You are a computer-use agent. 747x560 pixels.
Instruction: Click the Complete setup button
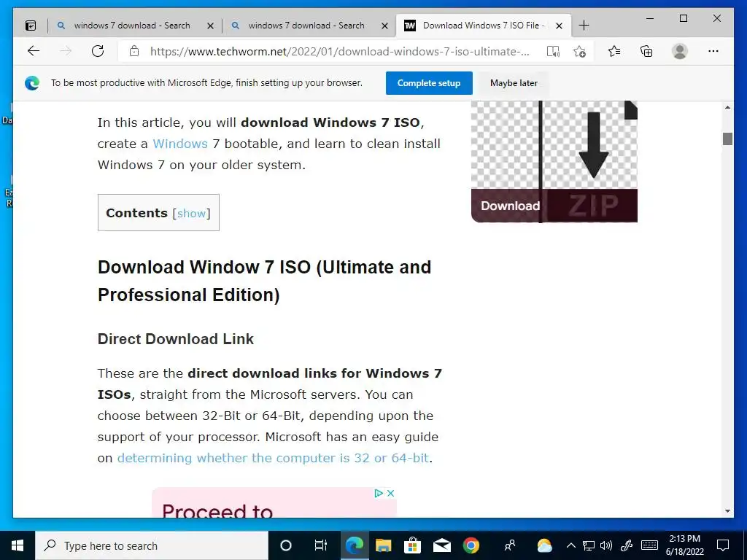(x=429, y=83)
